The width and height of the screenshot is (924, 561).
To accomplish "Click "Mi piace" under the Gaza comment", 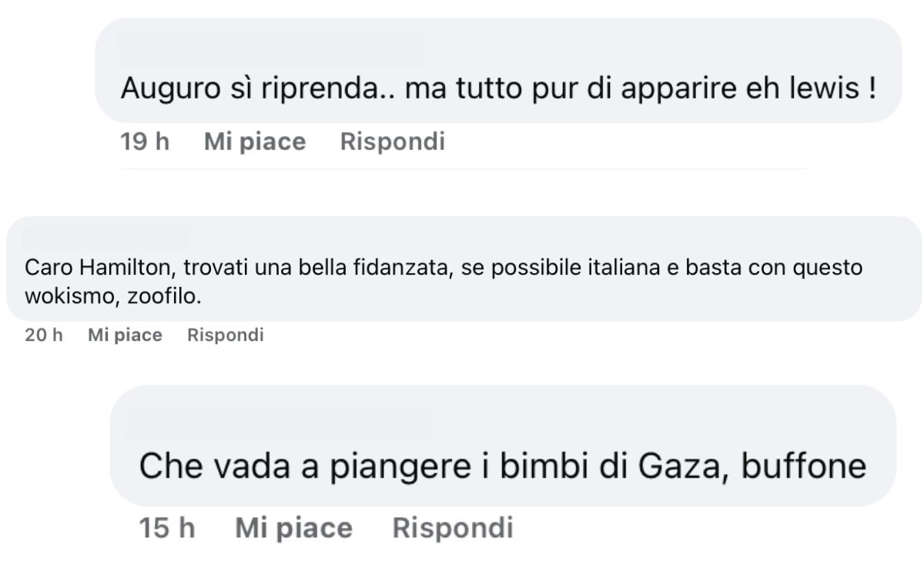I will (x=293, y=528).
